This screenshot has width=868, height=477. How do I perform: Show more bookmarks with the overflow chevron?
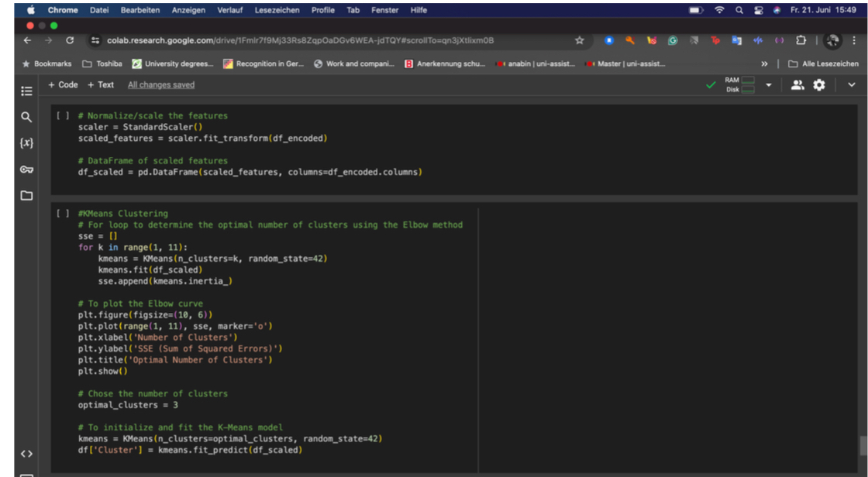[x=765, y=63]
